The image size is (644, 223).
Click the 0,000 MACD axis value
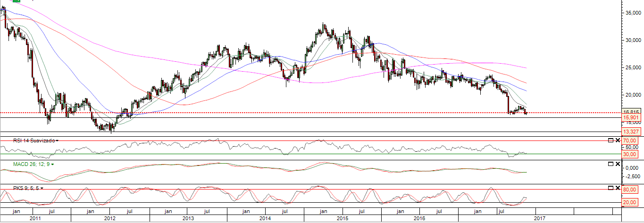pyautogui.click(x=632, y=168)
